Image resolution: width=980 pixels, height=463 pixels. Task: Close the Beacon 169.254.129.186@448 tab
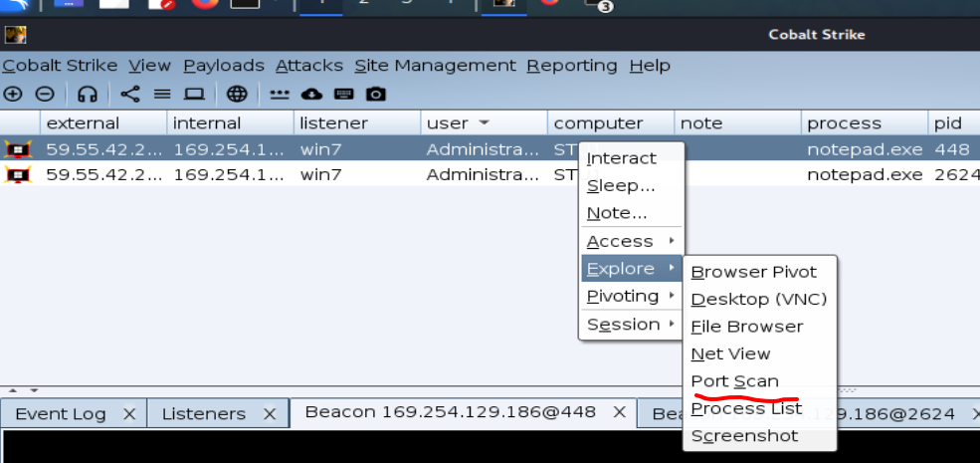click(x=620, y=412)
